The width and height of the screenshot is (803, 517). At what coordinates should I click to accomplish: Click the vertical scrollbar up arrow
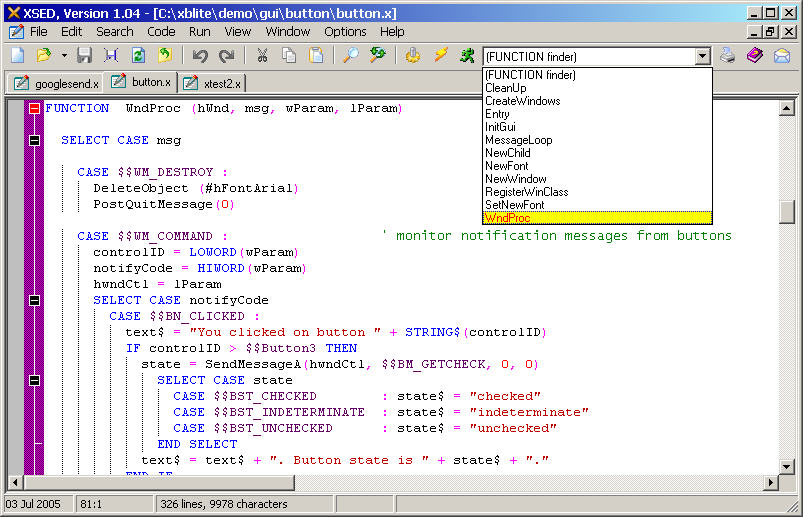tap(787, 108)
